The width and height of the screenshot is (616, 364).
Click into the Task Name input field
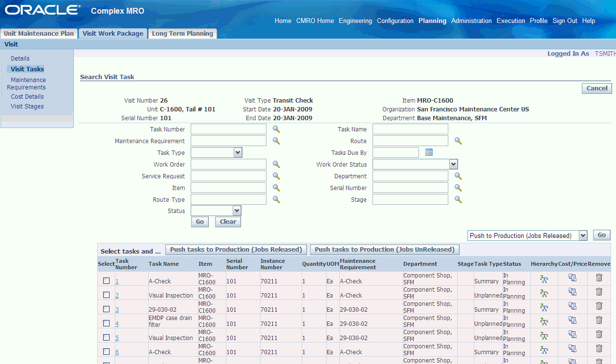[x=410, y=129]
